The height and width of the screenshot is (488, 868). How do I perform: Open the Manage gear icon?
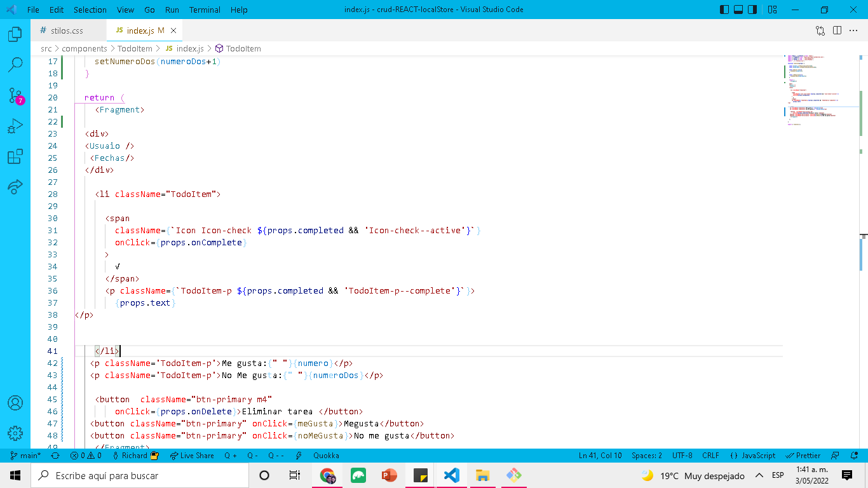click(15, 433)
